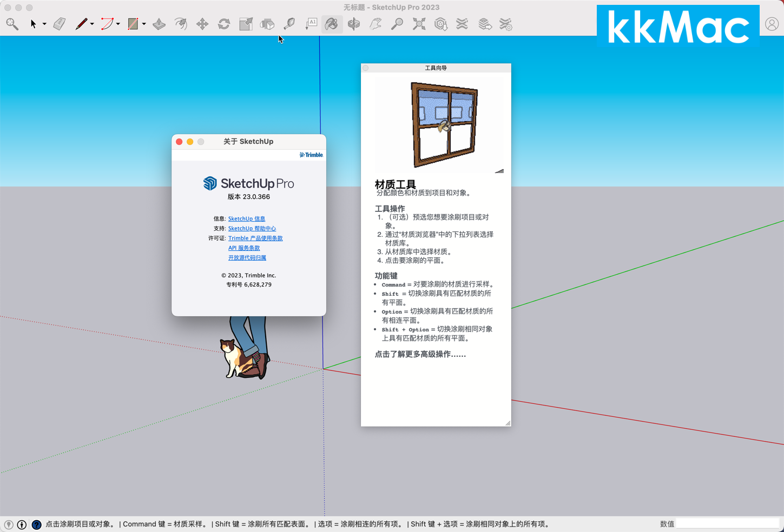Open the user account profile icon
This screenshot has width=784, height=532.
coord(772,24)
